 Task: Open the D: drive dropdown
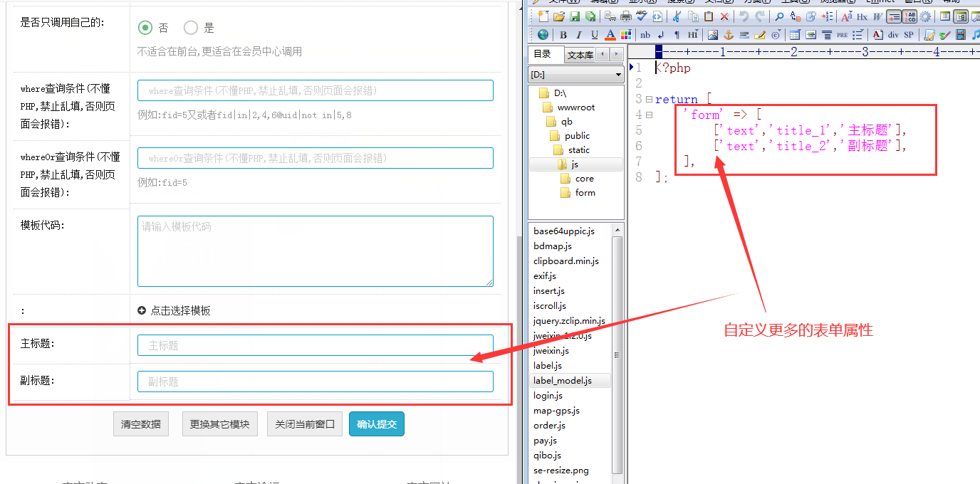[577, 75]
